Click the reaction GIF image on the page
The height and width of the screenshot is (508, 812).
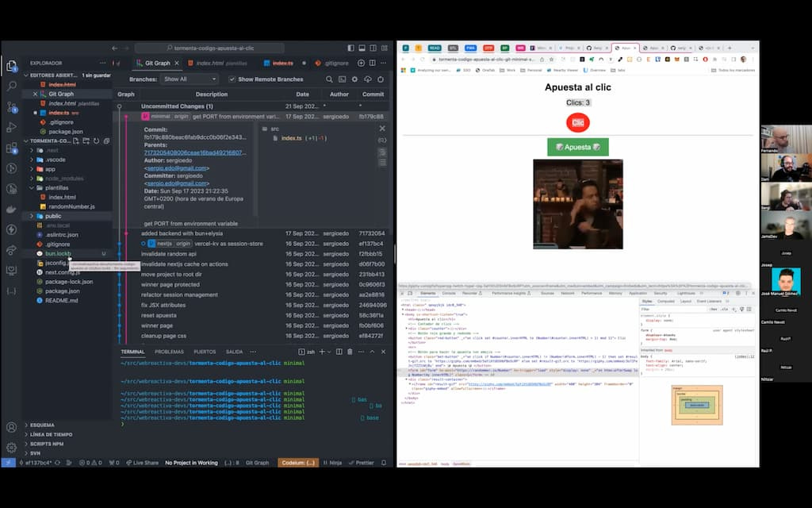(578, 204)
